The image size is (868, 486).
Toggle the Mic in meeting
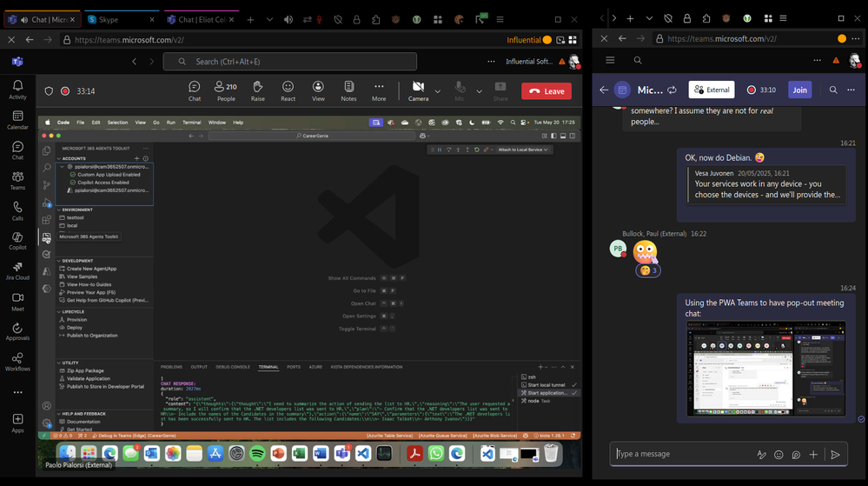click(460, 91)
